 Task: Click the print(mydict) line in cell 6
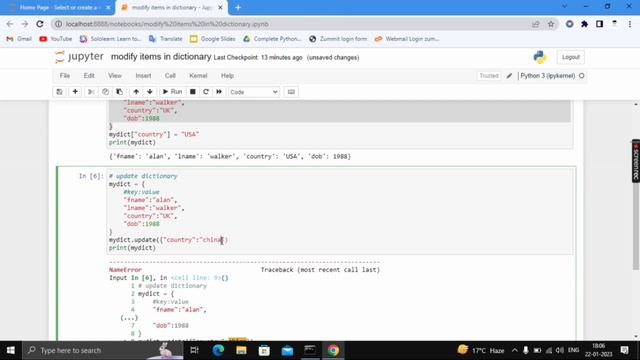[132, 248]
